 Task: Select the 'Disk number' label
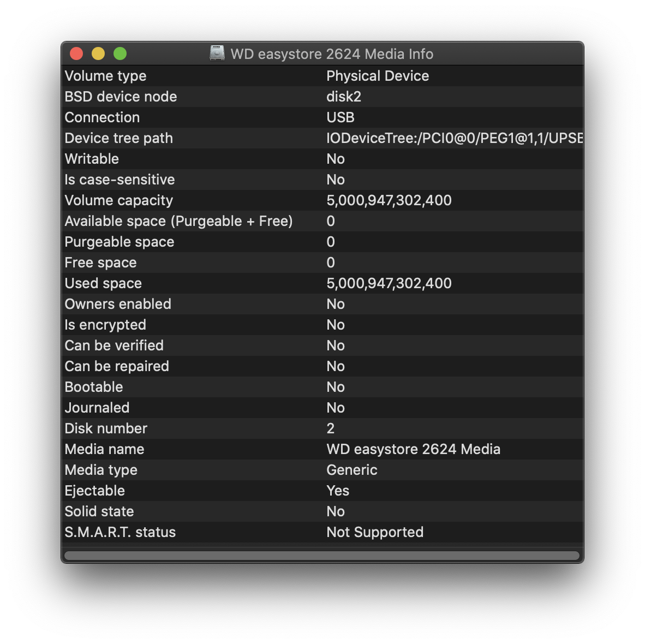point(106,429)
